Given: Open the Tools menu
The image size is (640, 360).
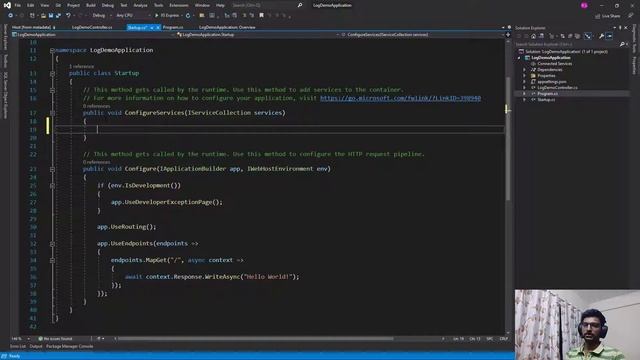Looking at the screenshot, I should pos(158,5).
